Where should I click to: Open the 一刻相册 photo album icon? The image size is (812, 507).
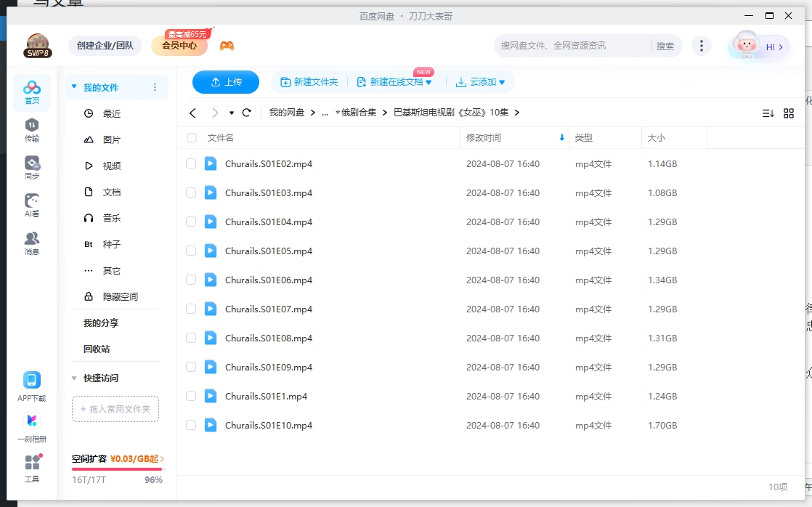pyautogui.click(x=31, y=421)
